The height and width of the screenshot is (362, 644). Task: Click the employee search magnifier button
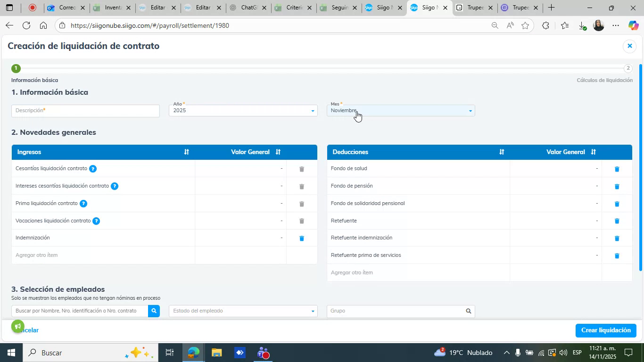[154, 311]
